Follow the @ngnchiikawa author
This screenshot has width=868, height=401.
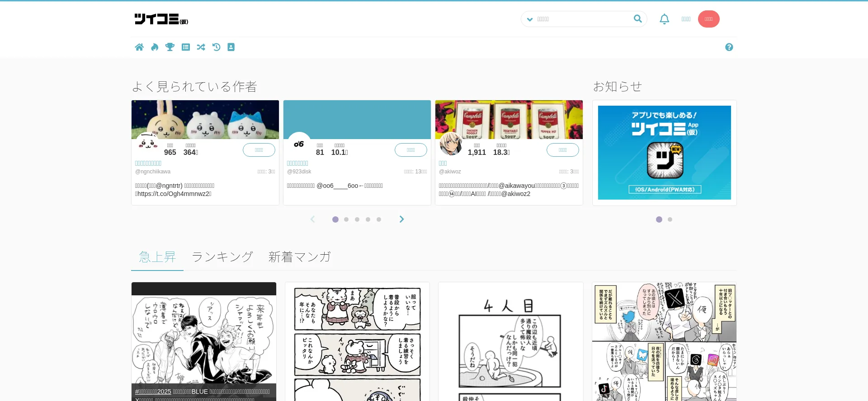(259, 150)
